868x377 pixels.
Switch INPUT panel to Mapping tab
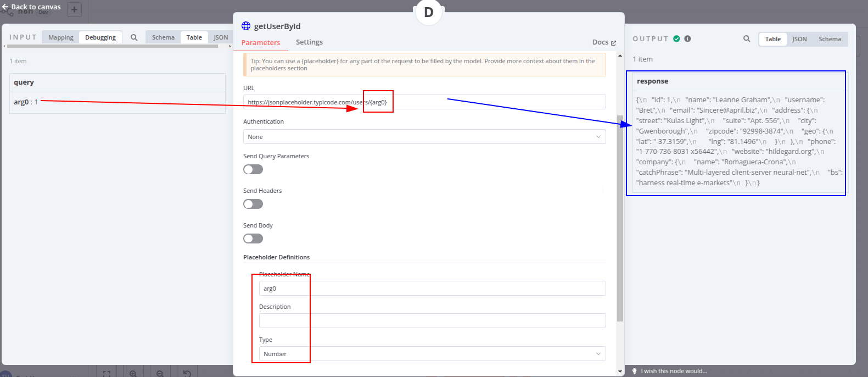pos(60,37)
